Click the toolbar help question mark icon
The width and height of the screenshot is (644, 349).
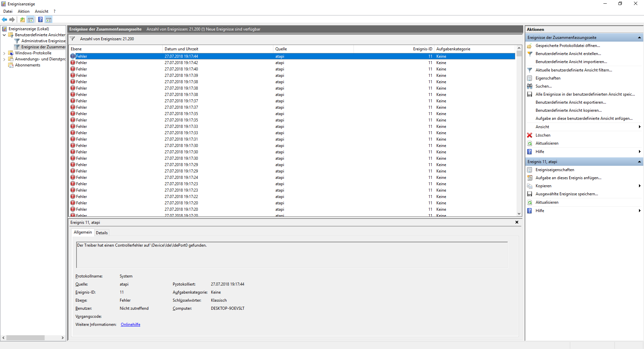(x=40, y=19)
